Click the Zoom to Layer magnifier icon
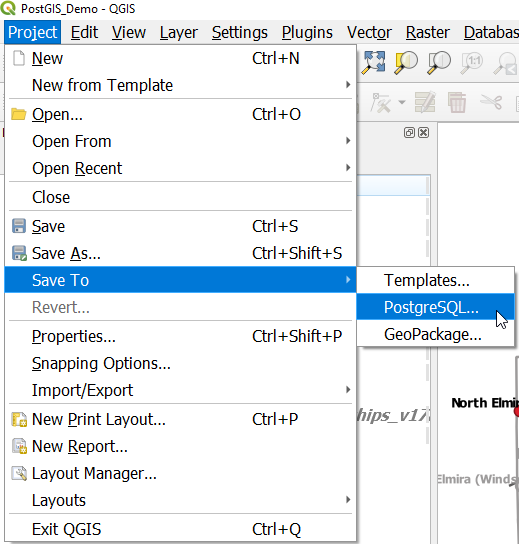Viewport: 519px width, 544px height. 439,62
